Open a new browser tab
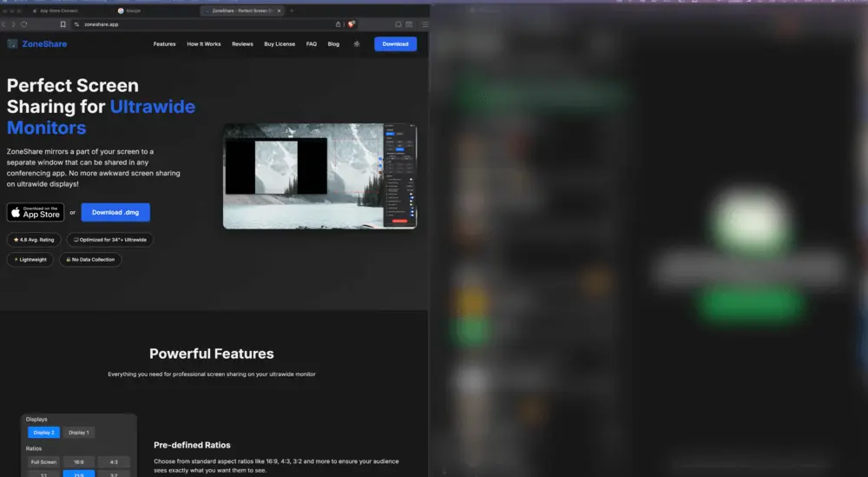 [292, 10]
